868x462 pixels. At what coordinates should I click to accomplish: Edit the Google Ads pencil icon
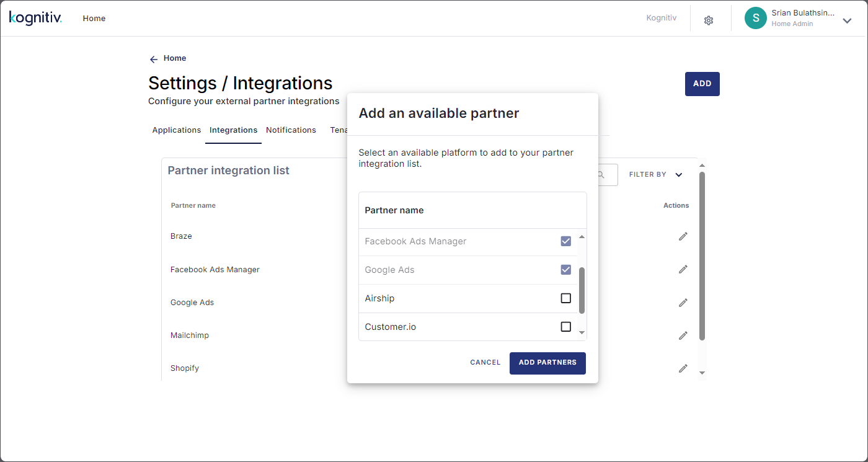click(683, 303)
